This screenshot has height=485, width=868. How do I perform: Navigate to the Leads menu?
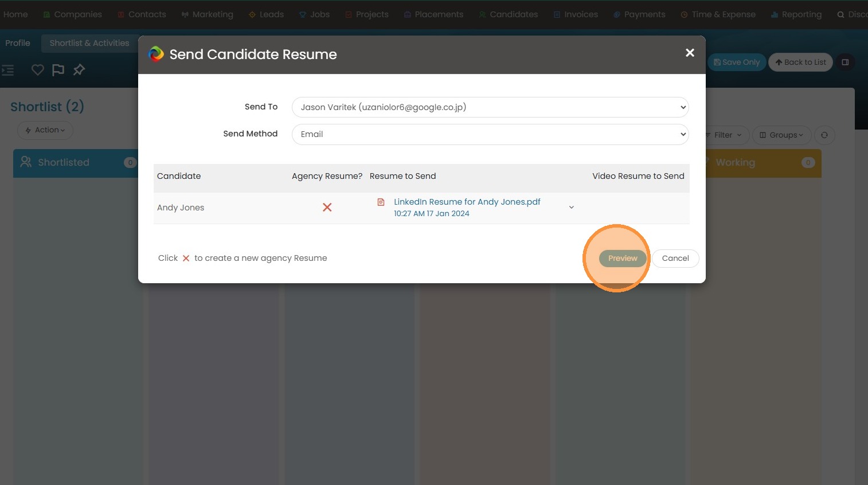click(266, 14)
